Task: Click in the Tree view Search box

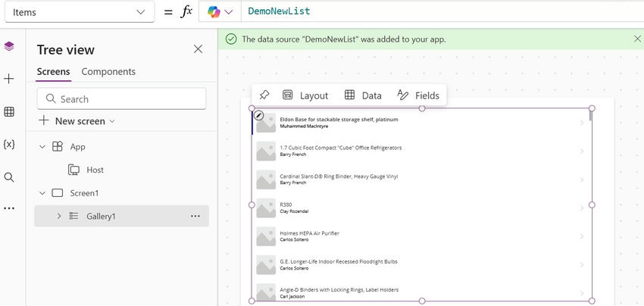Action: (x=121, y=99)
